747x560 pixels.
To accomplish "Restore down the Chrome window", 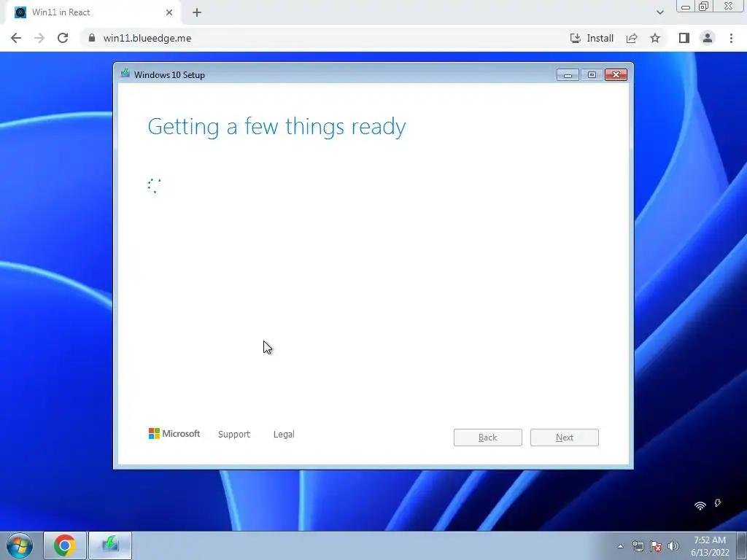I will 703,7.
